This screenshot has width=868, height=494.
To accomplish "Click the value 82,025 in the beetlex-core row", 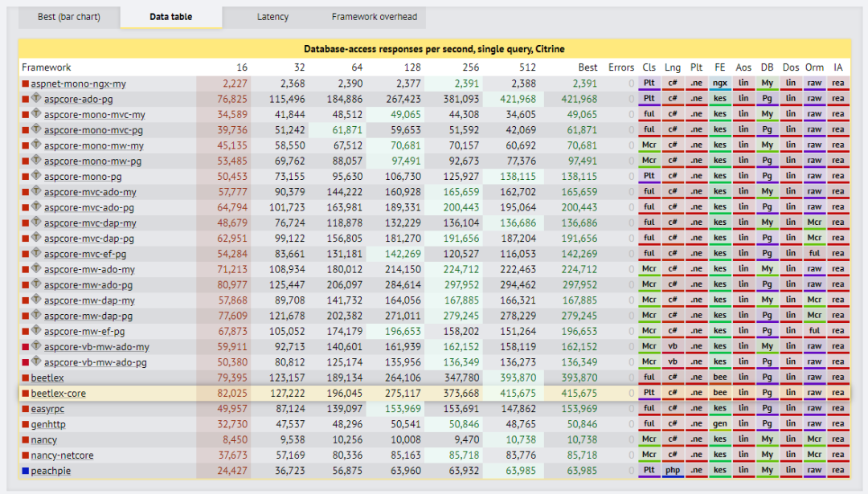I will pyautogui.click(x=232, y=394).
